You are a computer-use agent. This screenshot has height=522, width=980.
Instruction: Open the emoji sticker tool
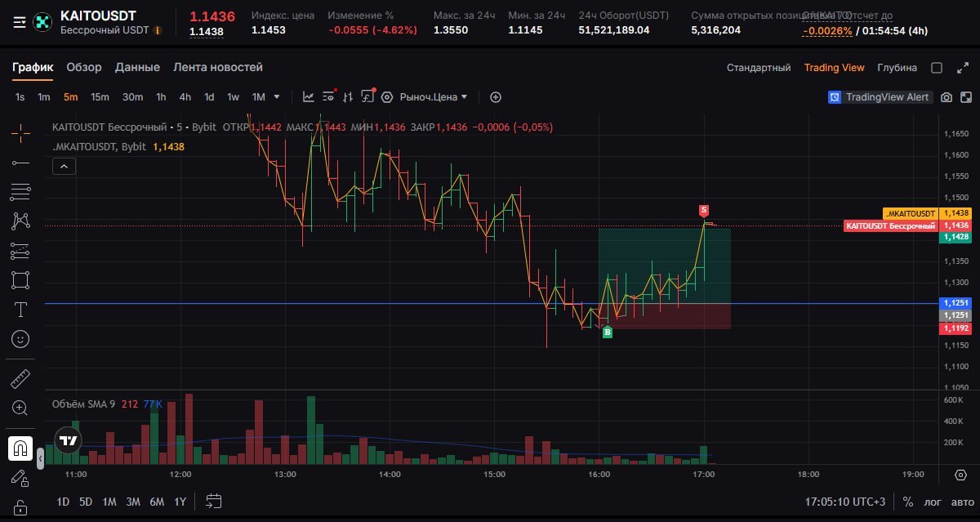[x=20, y=338]
